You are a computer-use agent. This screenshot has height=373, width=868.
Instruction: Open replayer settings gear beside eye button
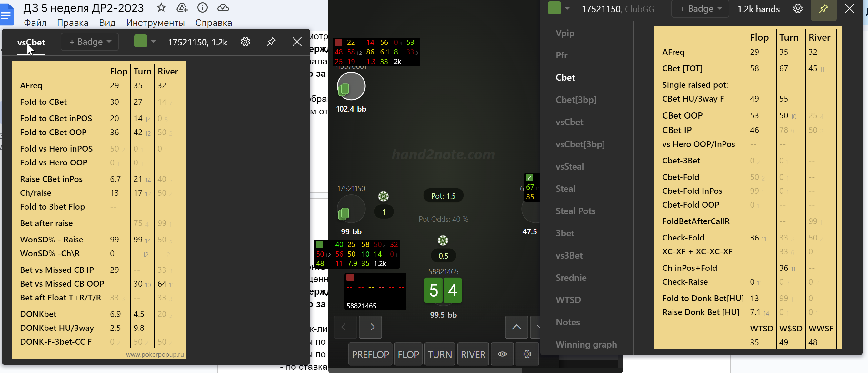click(x=527, y=354)
